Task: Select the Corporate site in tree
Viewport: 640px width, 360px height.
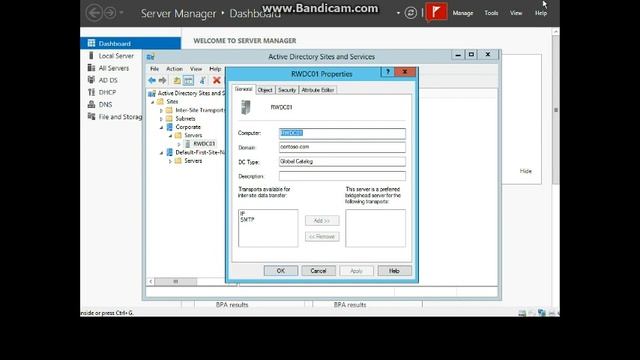Action: pos(188,127)
